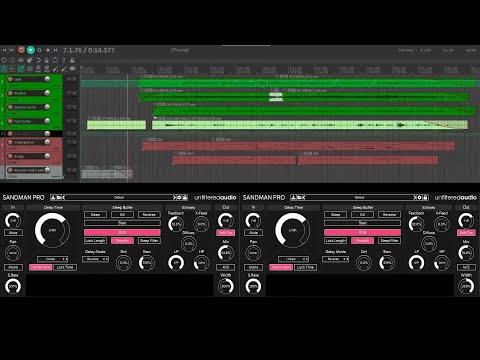Open Delay Mode dropdown in left Sandman Pro
The image size is (480, 360).
pyautogui.click(x=96, y=259)
